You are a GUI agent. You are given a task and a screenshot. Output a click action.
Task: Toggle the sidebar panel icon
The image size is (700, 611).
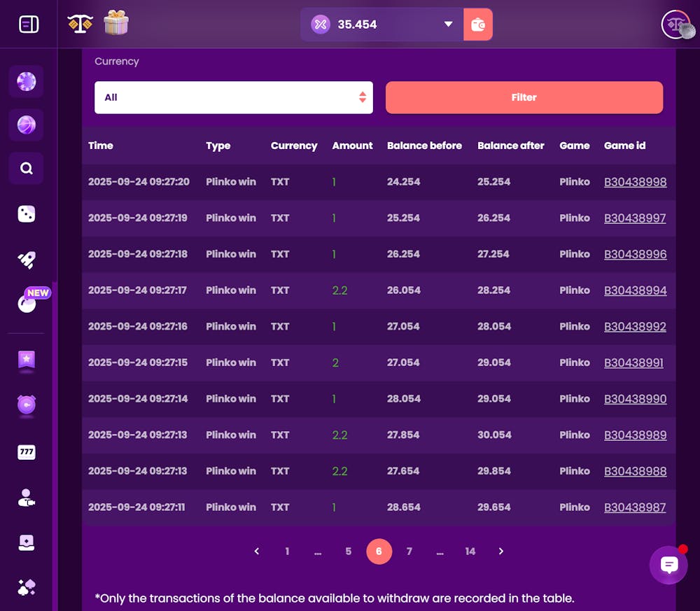(29, 24)
